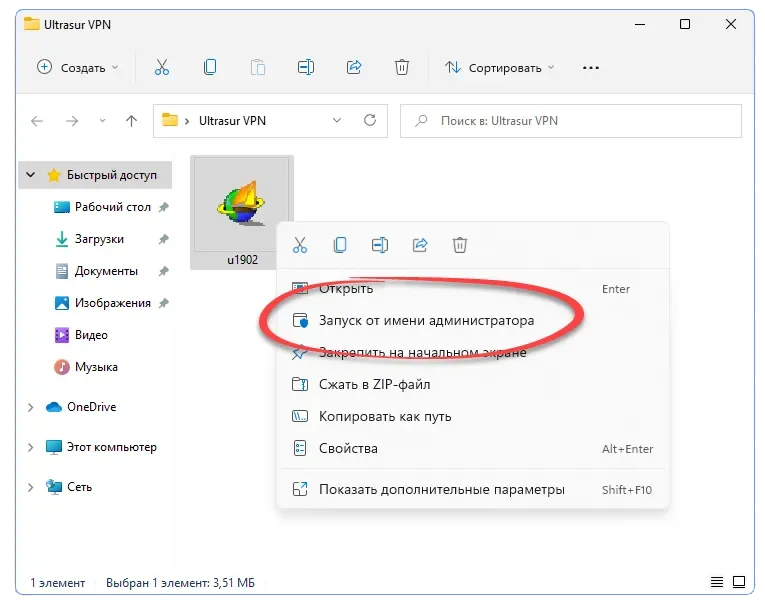Expand the Этот компьютер tree node
Viewport: 765px width, 601px height.
pyautogui.click(x=30, y=447)
